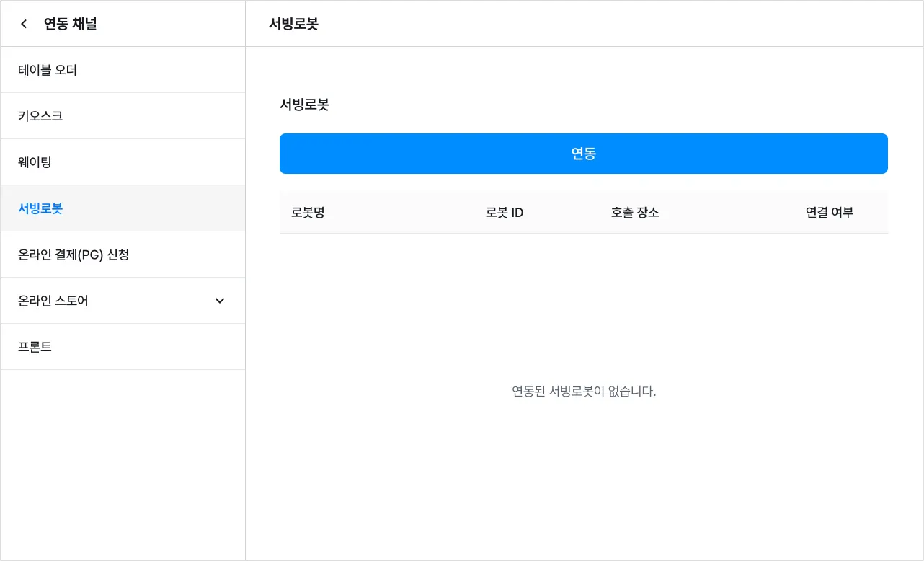
Task: Open 온라인 결제(PG) 신청 page
Action: [74, 255]
